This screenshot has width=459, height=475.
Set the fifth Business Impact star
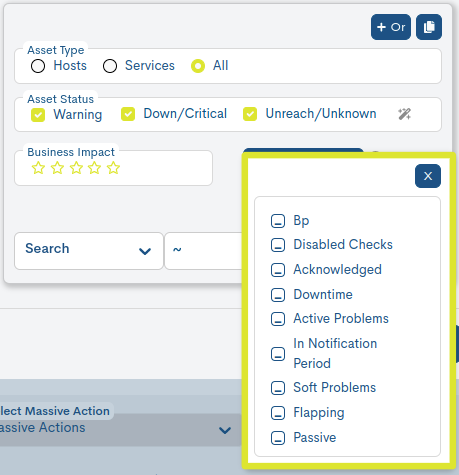click(113, 168)
